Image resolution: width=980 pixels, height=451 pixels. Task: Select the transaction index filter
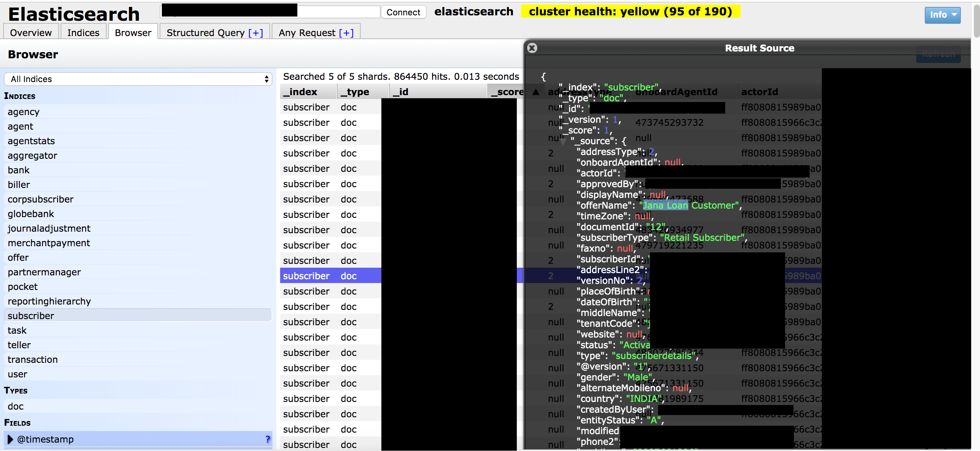pos(33,359)
